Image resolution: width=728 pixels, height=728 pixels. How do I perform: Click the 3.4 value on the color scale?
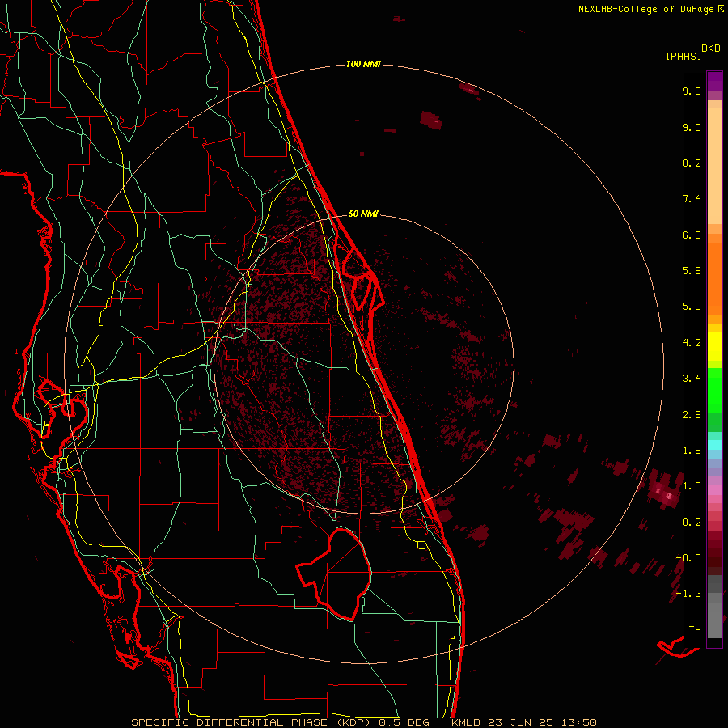click(x=692, y=379)
